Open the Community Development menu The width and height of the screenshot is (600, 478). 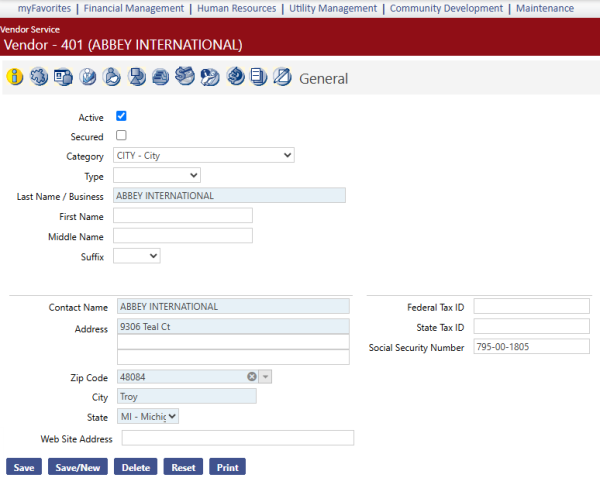pos(446,8)
